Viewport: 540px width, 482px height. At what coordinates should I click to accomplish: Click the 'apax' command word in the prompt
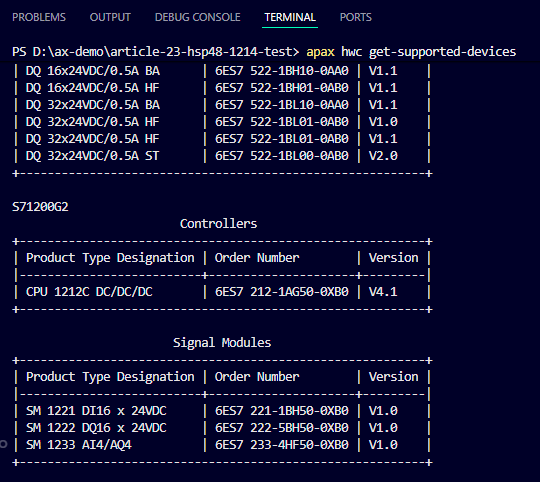pos(320,52)
